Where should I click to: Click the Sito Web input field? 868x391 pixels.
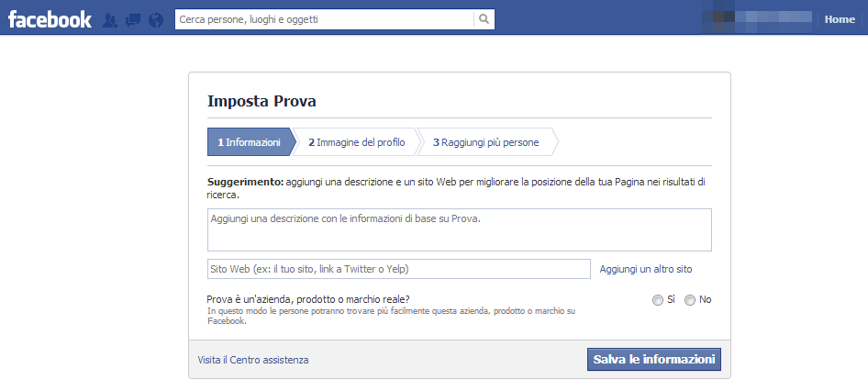coord(399,269)
